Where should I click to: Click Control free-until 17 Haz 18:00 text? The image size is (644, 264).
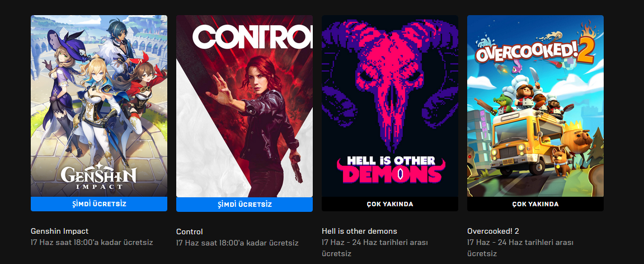click(x=237, y=243)
